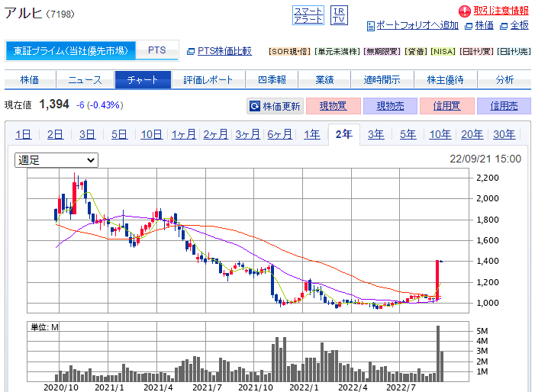The image size is (535, 392).
Task: Click the 信用買 button
Action: 447,106
